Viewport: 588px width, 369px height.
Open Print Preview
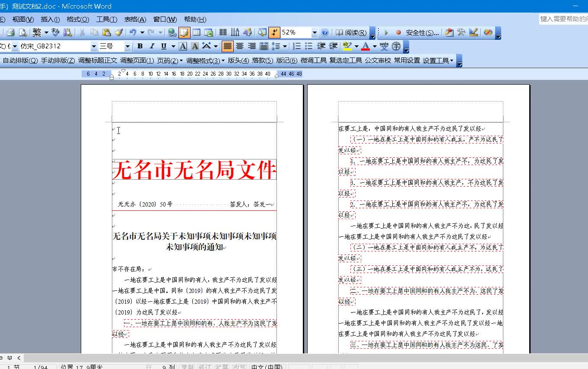(x=22, y=32)
